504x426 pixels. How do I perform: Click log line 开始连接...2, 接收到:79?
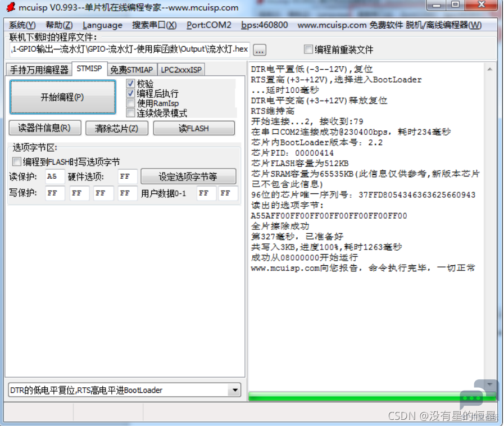tap(307, 121)
